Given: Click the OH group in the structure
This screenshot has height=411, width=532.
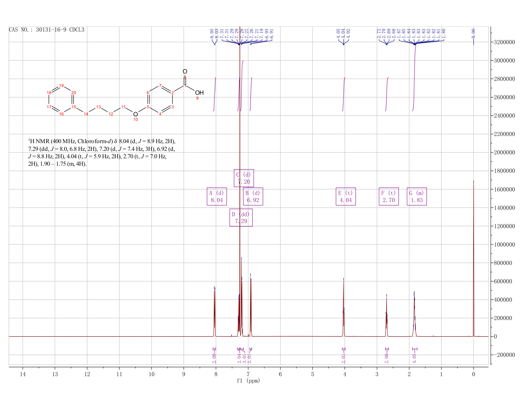Looking at the screenshot, I should (x=199, y=93).
